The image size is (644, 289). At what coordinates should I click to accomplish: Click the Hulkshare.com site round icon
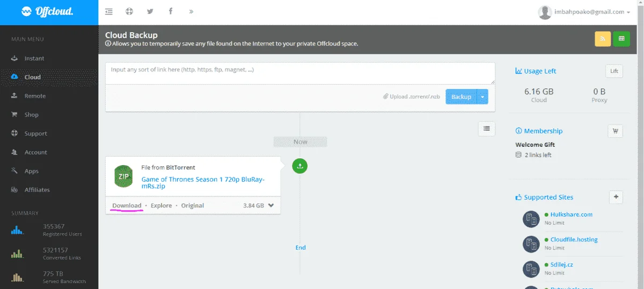pos(531,219)
